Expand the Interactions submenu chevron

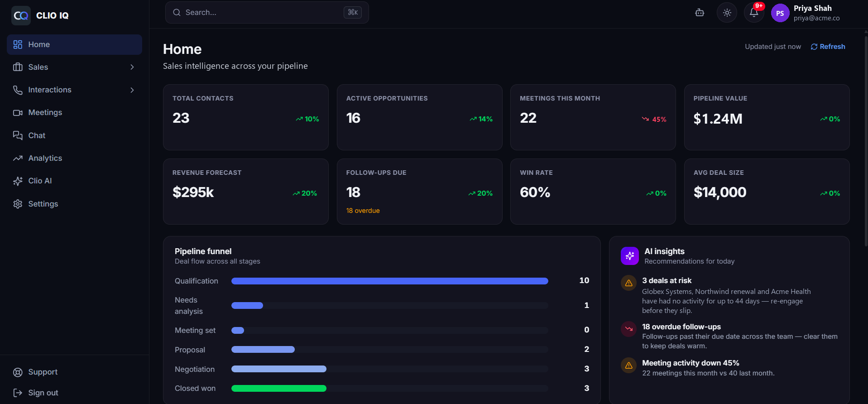132,90
